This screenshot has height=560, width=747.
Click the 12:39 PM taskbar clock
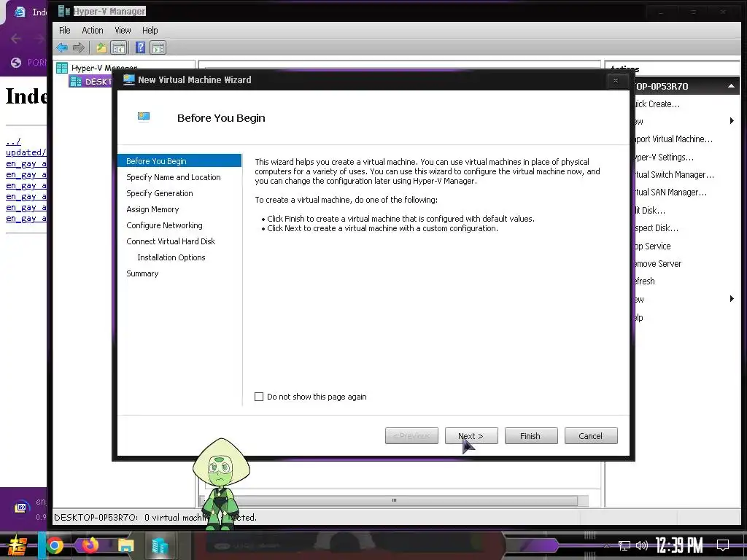coord(679,545)
